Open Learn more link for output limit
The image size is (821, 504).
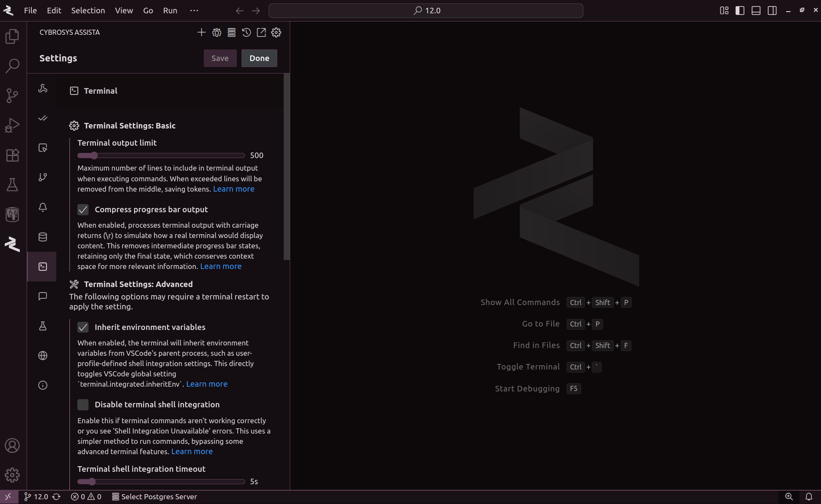click(234, 189)
